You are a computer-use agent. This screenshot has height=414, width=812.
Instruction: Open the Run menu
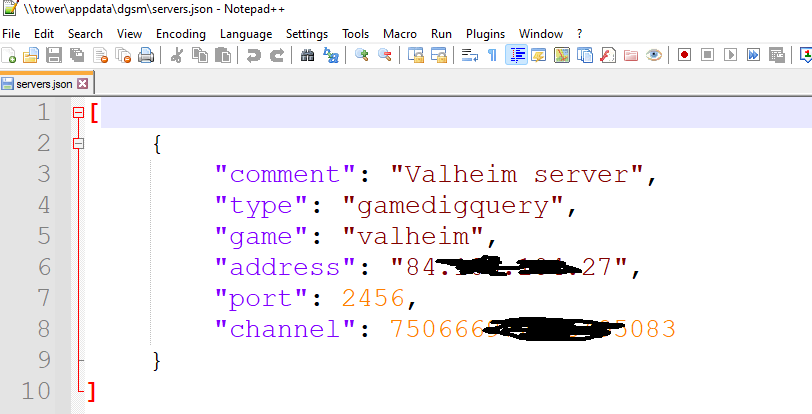click(x=441, y=34)
